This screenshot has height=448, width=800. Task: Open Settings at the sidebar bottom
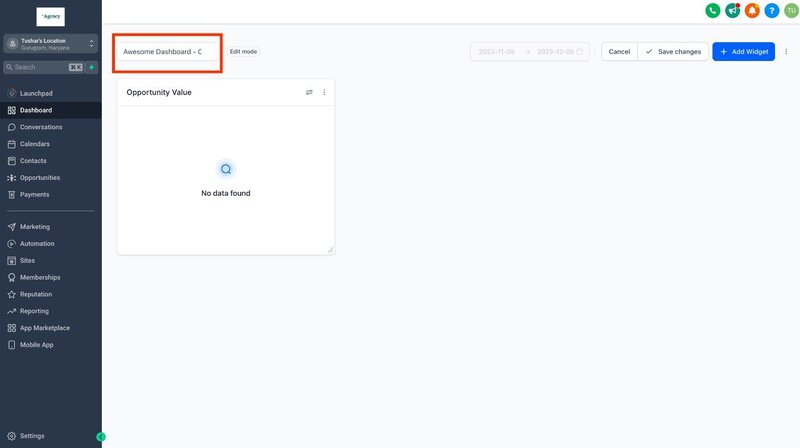[x=32, y=436]
